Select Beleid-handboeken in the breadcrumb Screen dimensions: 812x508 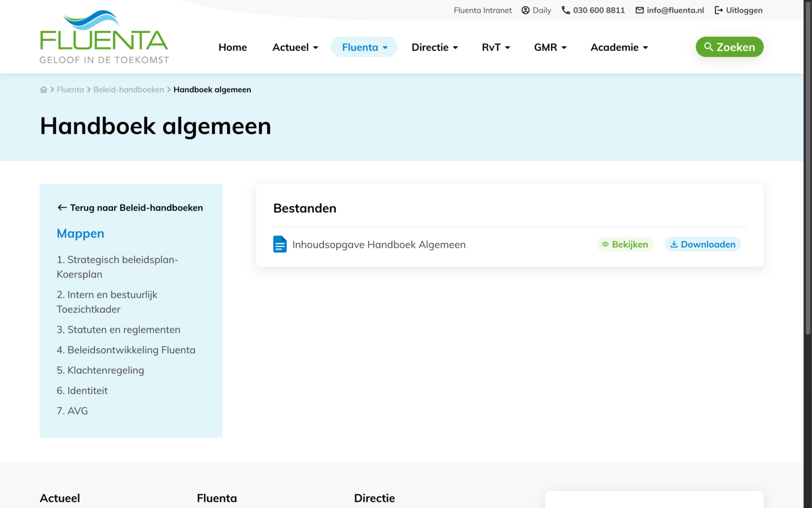(x=129, y=90)
